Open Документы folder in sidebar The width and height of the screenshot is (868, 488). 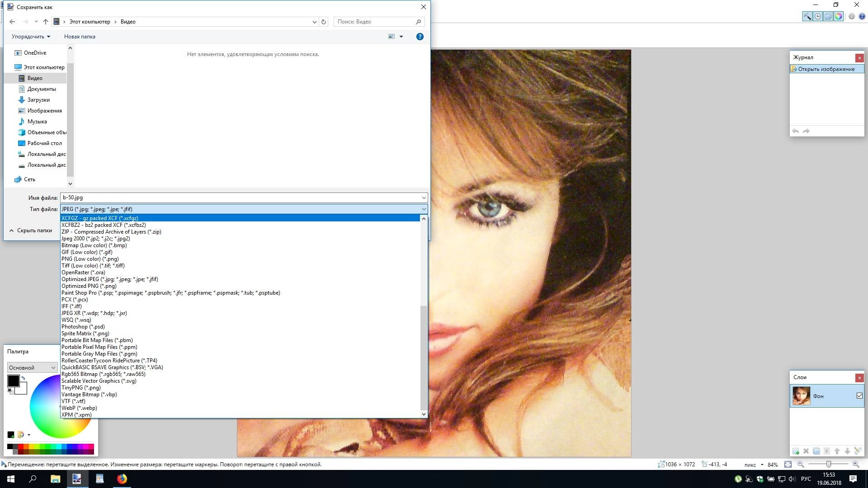point(41,89)
